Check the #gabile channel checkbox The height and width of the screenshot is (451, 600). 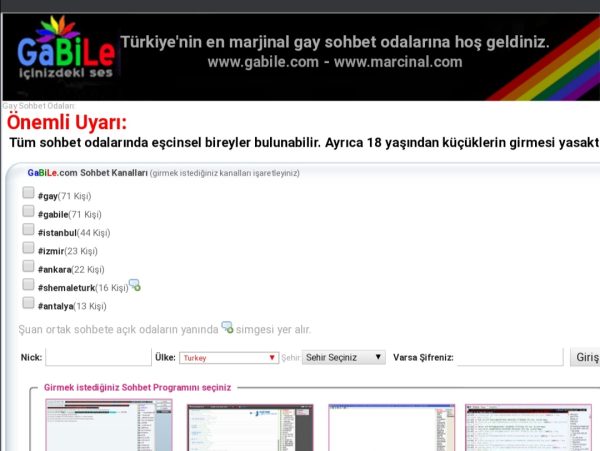coord(28,211)
